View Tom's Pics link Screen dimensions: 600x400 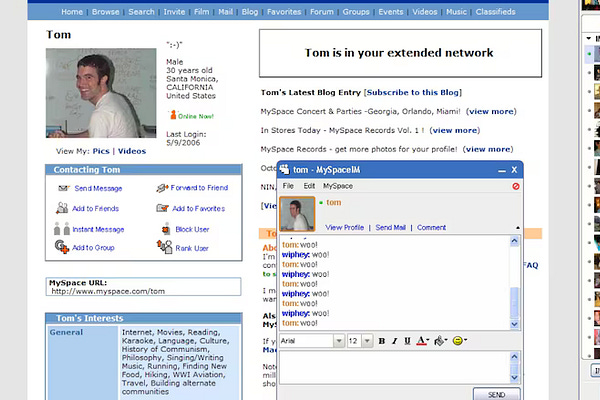point(101,151)
